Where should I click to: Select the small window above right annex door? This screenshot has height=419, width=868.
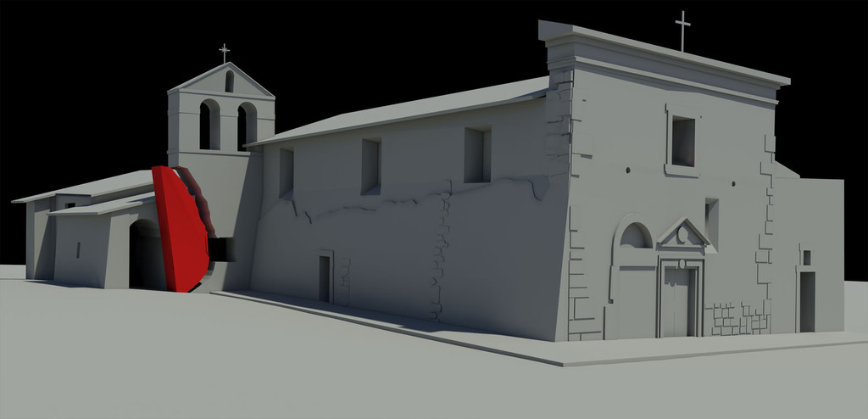click(806, 257)
